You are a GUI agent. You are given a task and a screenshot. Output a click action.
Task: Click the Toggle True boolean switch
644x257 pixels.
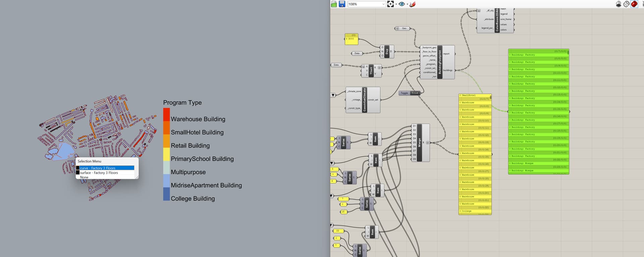[x=415, y=93]
